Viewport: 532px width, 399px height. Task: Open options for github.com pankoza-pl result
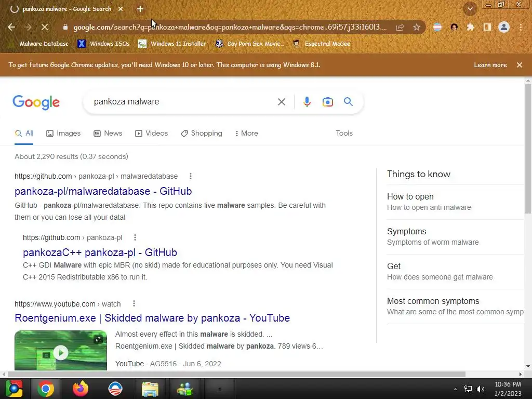[135, 237]
